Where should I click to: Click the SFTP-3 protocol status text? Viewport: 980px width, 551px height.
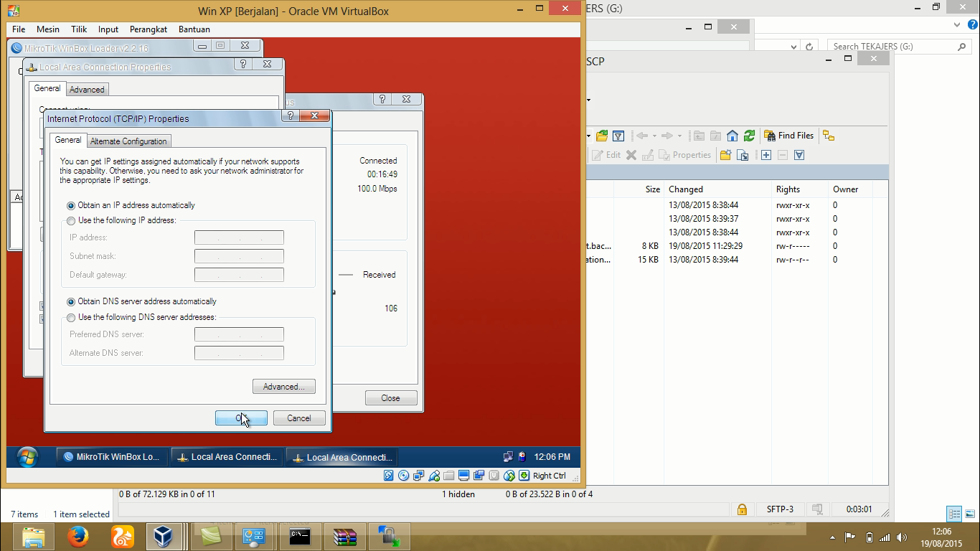[780, 509]
